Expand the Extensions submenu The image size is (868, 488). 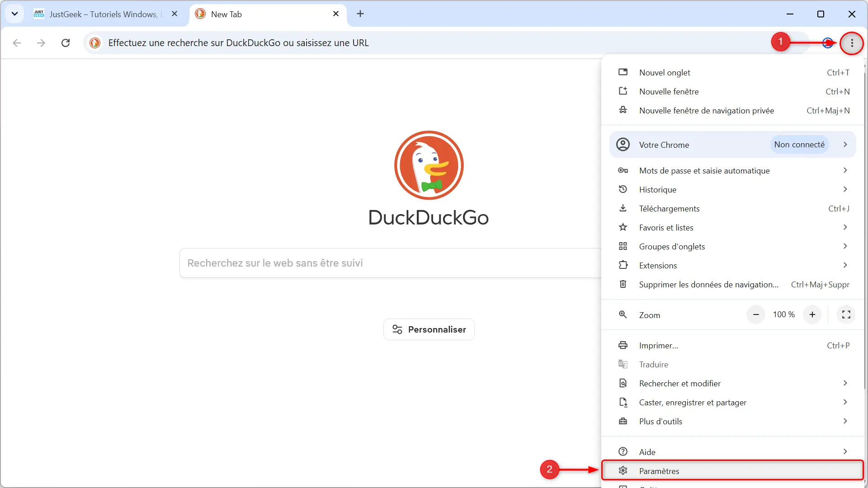733,266
